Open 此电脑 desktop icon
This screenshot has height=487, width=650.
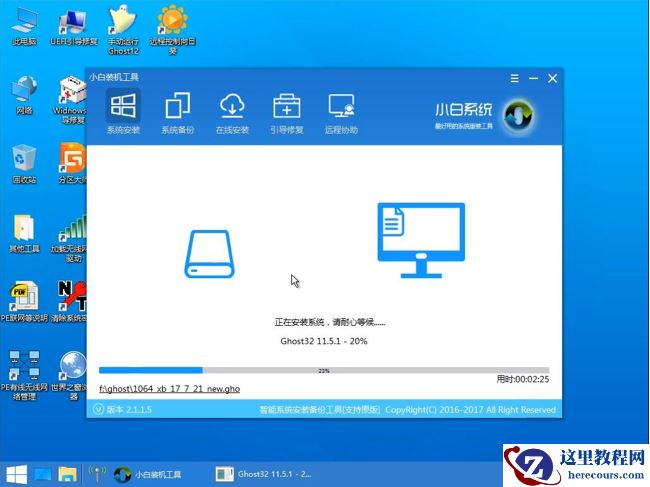24,27
